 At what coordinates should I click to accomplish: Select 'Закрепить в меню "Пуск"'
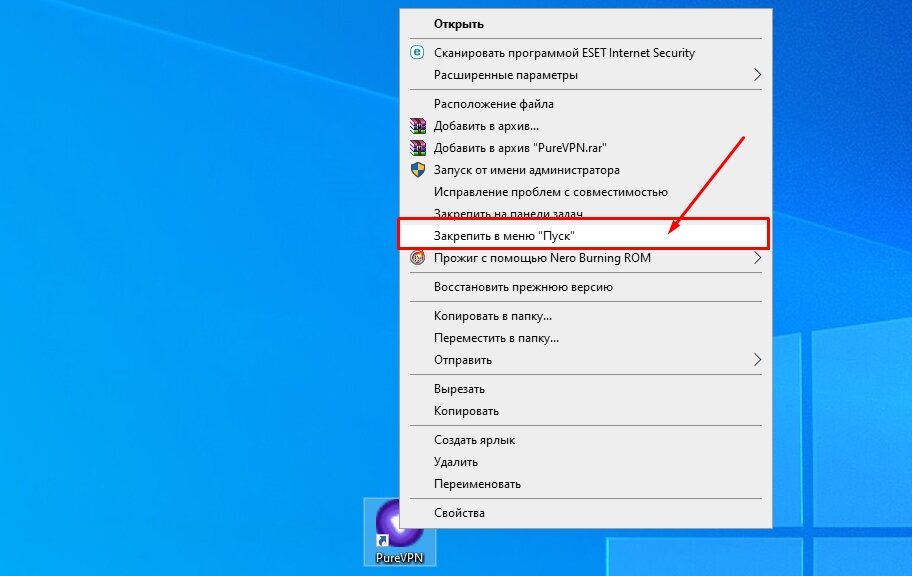click(583, 236)
